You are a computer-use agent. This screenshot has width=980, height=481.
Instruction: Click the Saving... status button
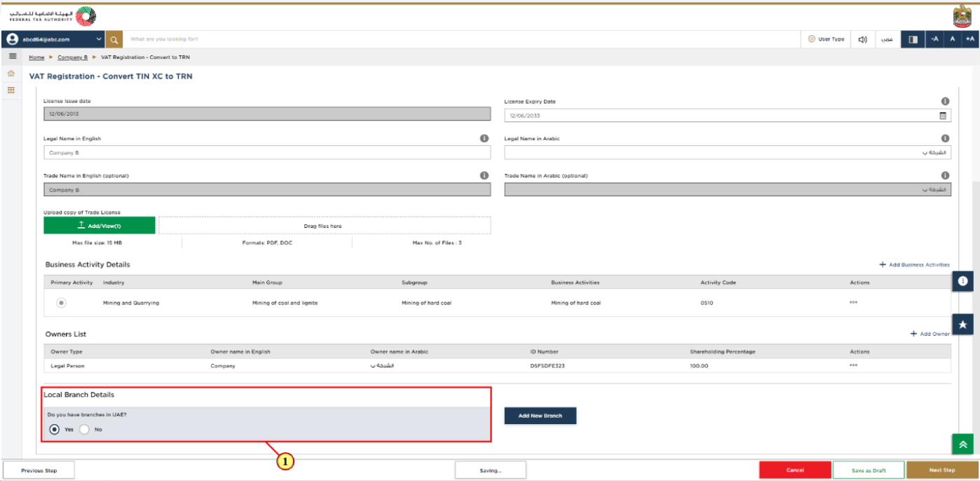click(x=490, y=470)
